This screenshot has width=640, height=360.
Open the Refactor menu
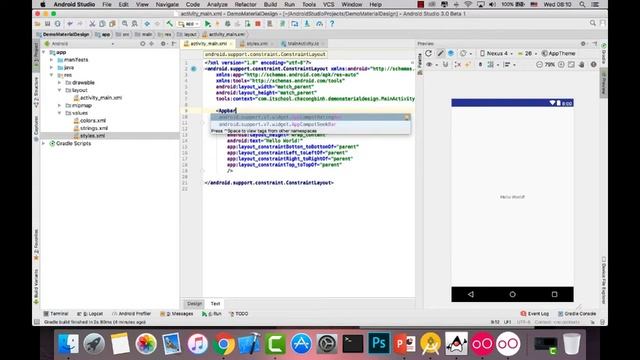click(245, 4)
